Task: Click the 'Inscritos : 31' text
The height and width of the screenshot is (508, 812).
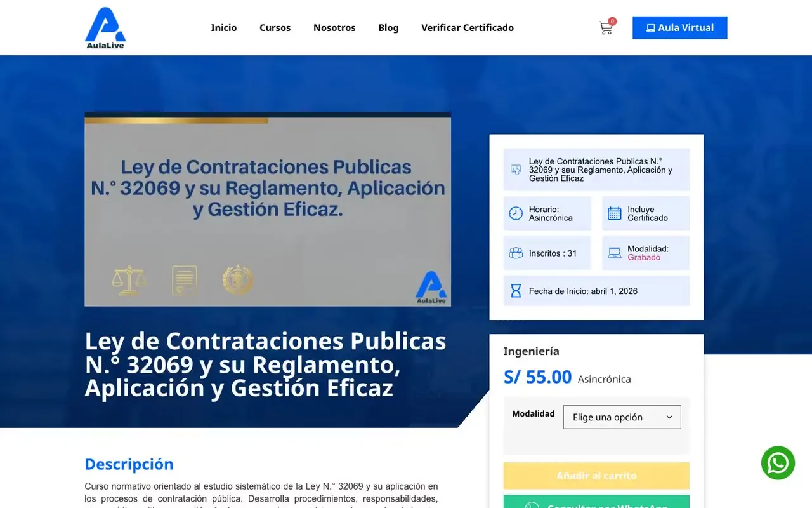Action: (x=553, y=253)
